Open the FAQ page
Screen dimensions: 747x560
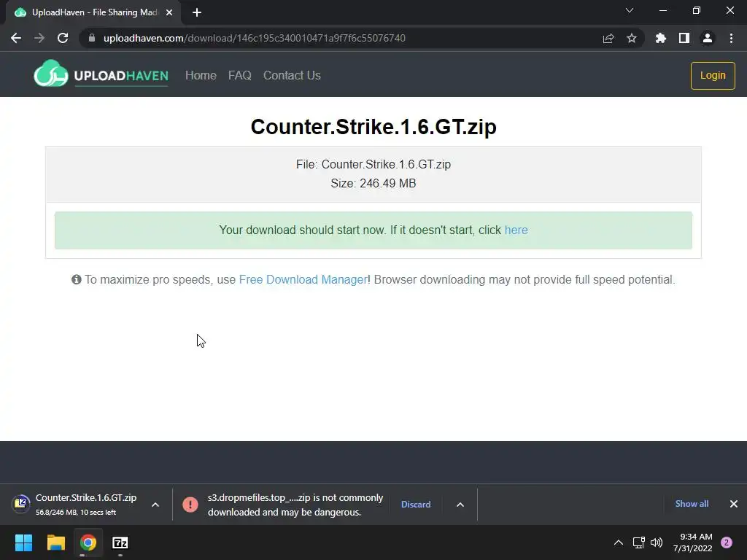(x=239, y=75)
